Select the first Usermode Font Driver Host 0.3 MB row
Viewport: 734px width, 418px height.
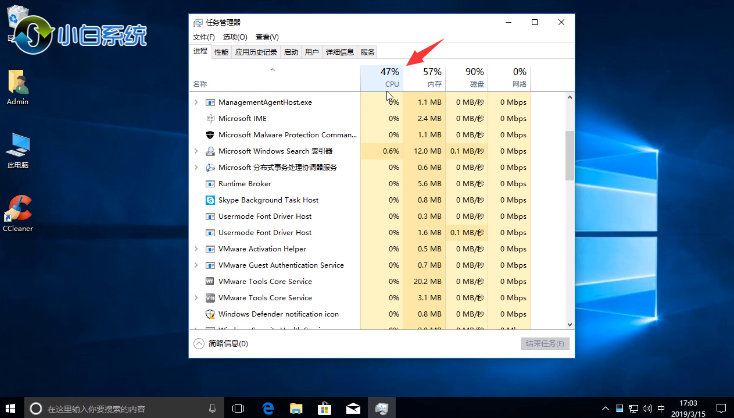pyautogui.click(x=360, y=216)
